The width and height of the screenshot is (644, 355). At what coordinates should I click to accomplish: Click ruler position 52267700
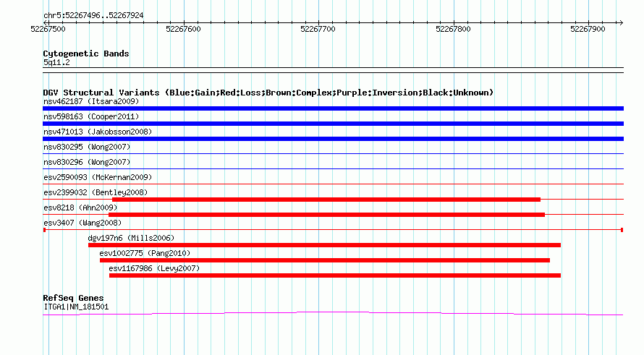point(318,29)
